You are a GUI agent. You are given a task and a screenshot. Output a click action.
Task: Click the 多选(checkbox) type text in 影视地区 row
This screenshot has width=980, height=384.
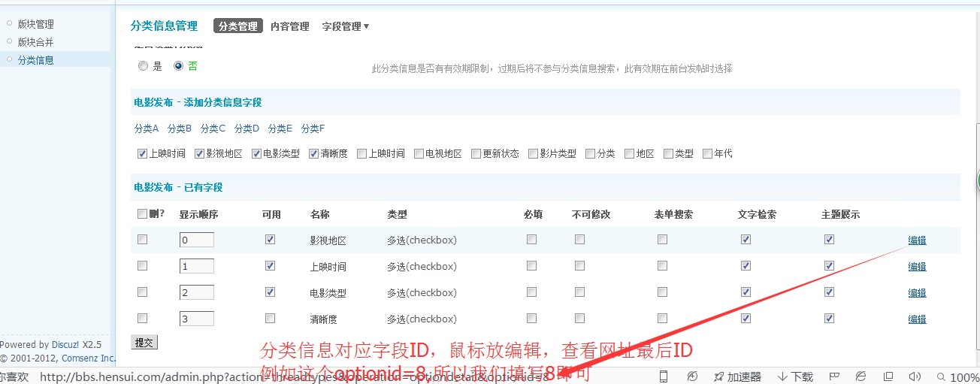[422, 240]
